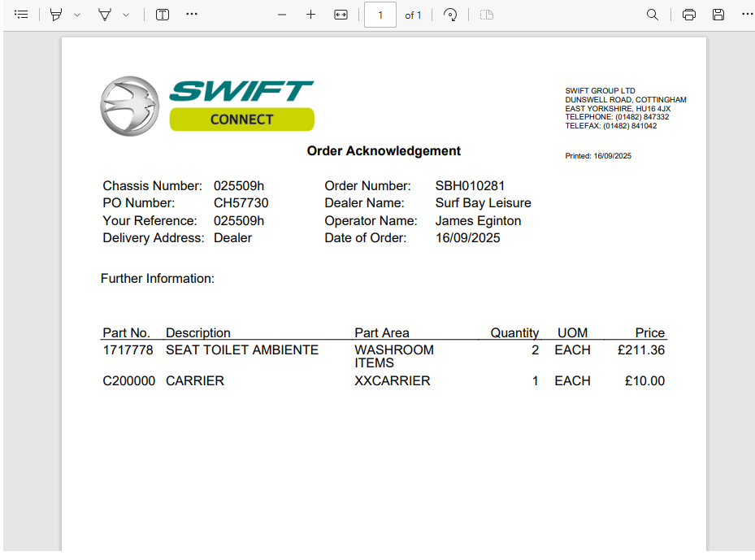755x560 pixels.
Task: Zoom out with the minus button
Action: click(282, 15)
